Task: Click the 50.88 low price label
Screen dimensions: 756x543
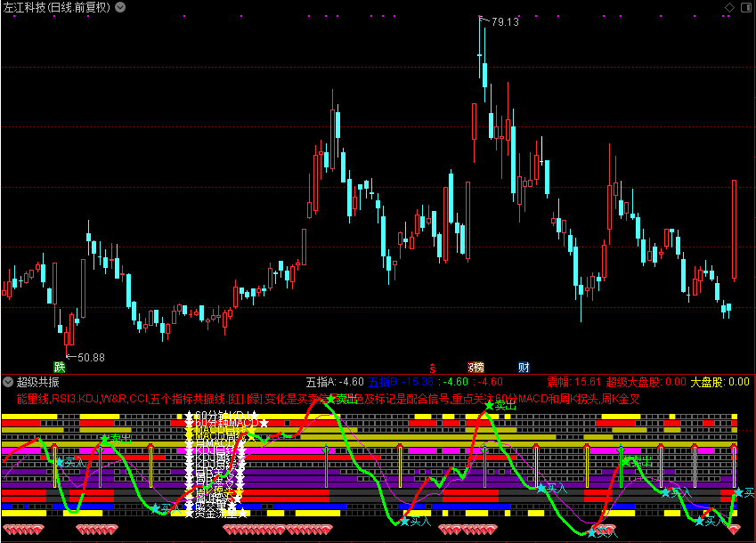Action: 91,358
